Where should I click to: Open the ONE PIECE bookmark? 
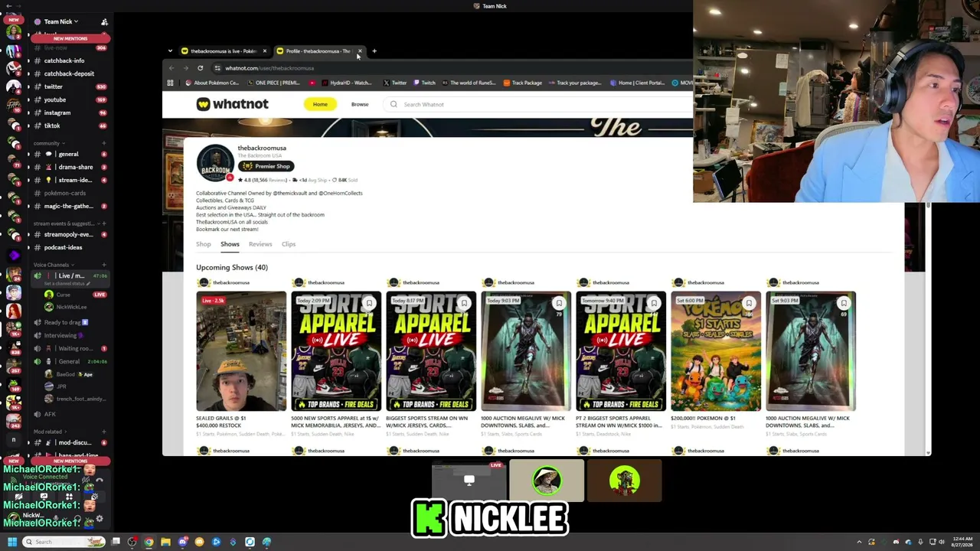[x=273, y=83]
